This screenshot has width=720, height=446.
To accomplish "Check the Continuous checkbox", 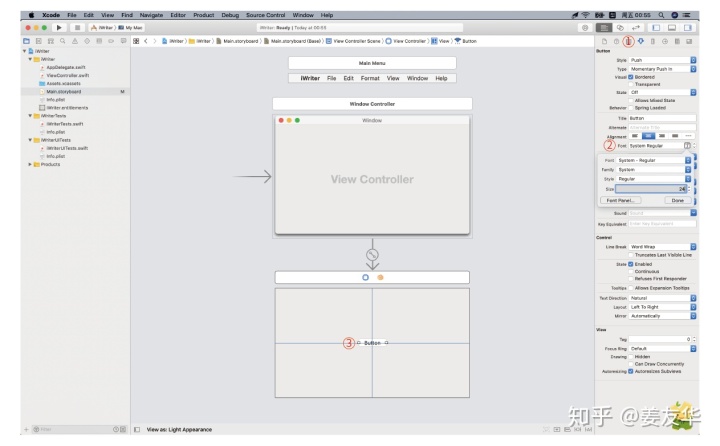I will (x=630, y=271).
